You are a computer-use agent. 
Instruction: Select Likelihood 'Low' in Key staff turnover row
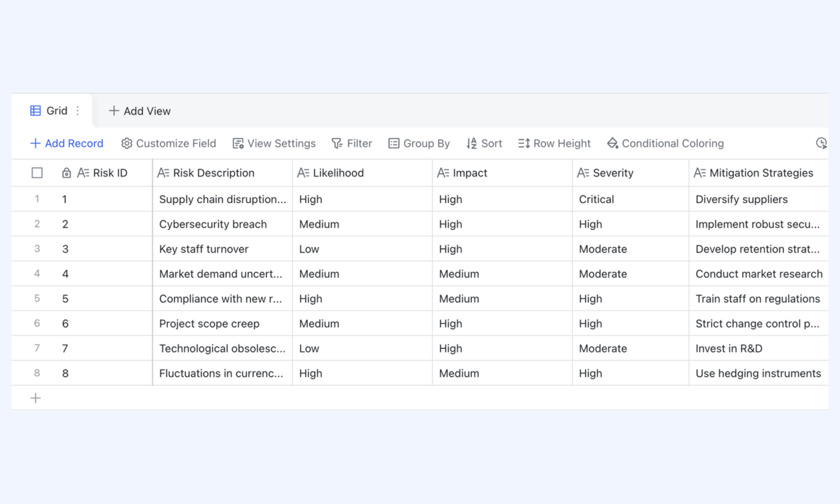362,249
